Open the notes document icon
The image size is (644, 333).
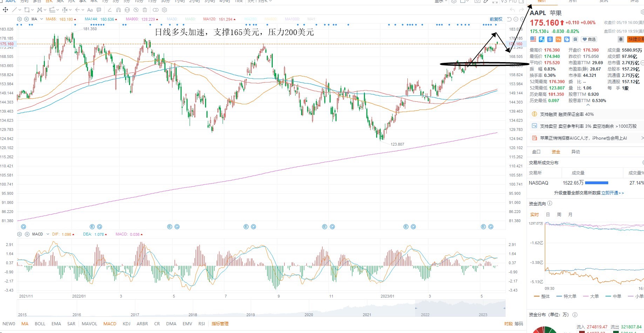(x=575, y=39)
